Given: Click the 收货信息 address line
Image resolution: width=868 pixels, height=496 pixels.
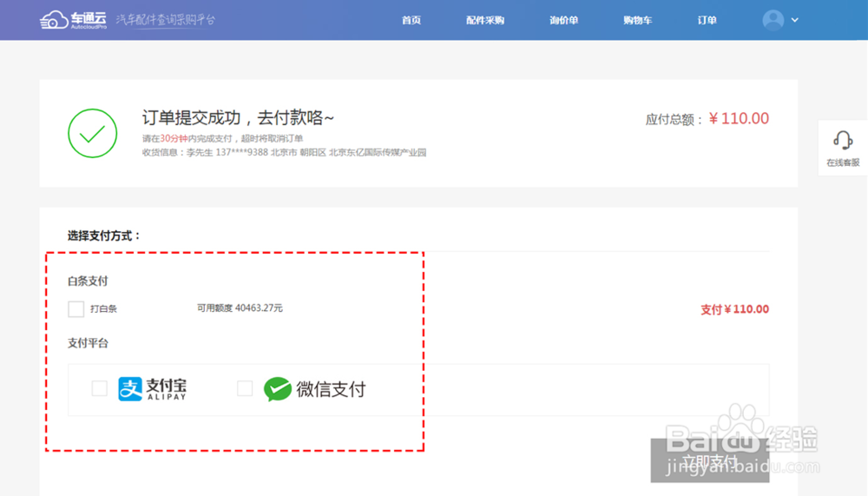Looking at the screenshot, I should (284, 152).
